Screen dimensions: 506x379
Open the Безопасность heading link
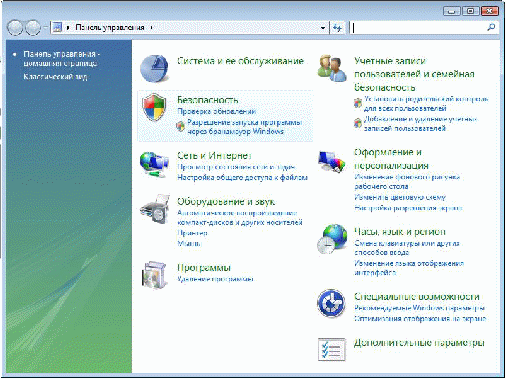208,100
